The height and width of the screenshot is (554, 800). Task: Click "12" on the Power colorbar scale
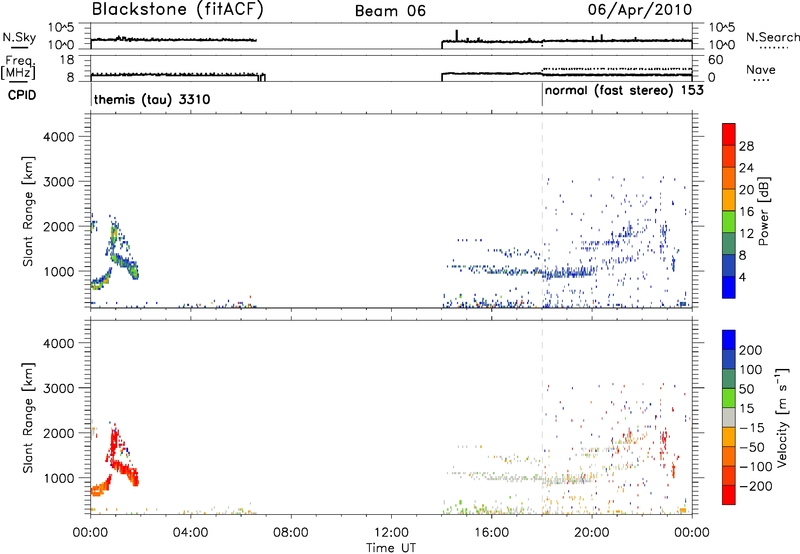pos(746,234)
